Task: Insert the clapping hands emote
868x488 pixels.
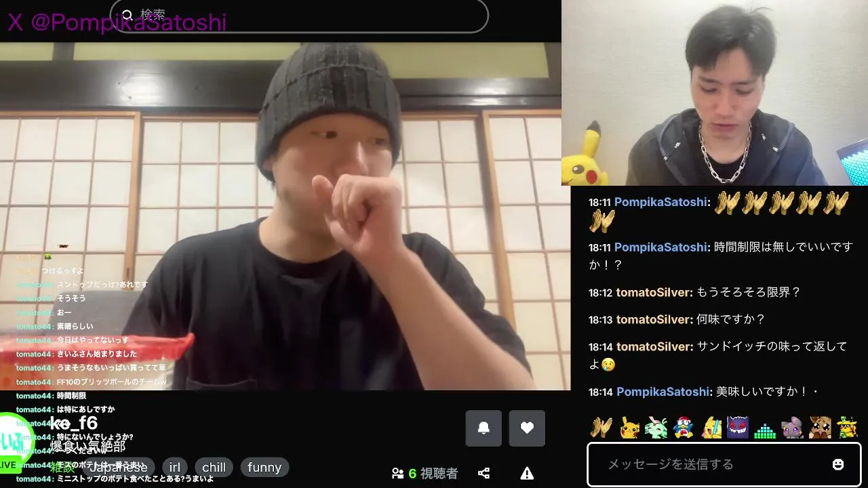Action: point(601,427)
